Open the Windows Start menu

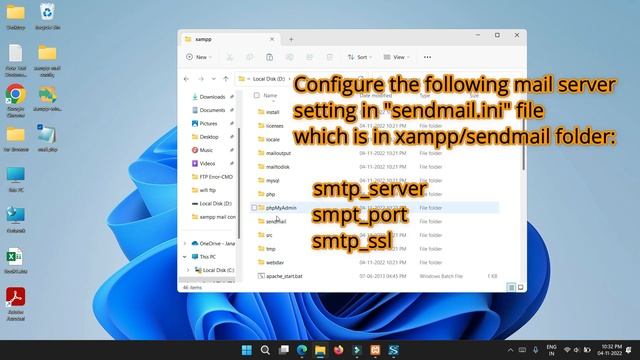[x=247, y=350]
